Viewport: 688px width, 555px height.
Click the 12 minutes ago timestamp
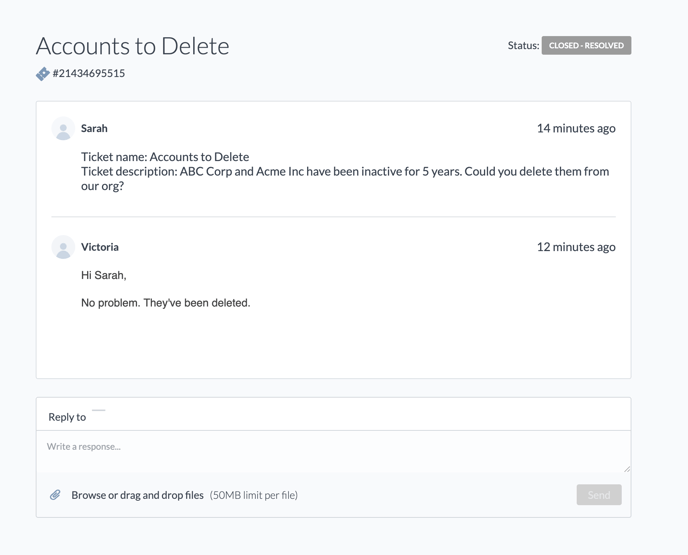(576, 247)
